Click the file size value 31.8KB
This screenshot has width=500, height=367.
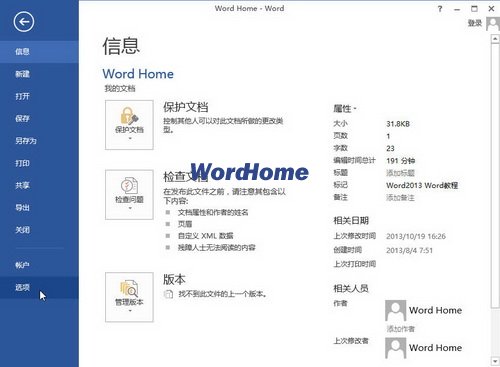click(398, 124)
